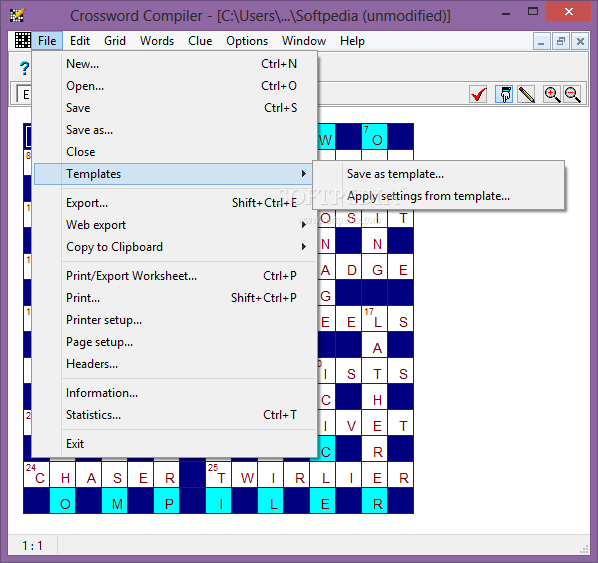Click the Crossword Compiler title bar app icon

tap(18, 14)
